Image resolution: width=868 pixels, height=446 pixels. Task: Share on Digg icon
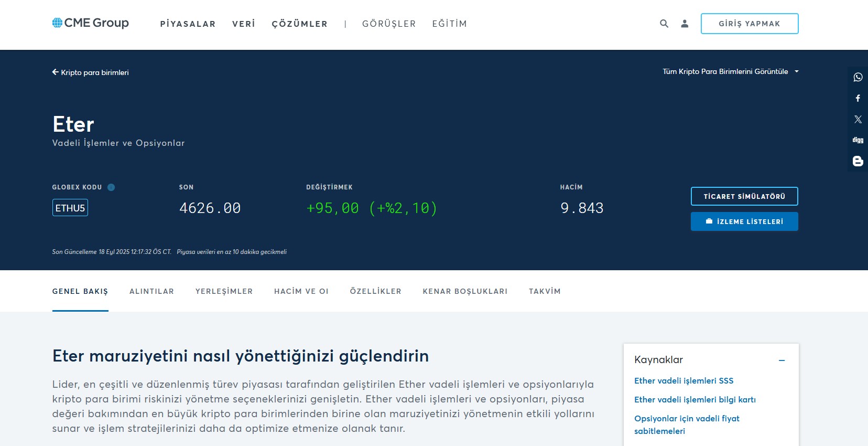(x=858, y=140)
